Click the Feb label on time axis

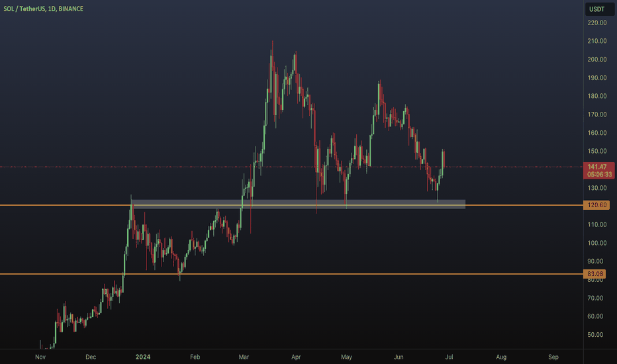[x=195, y=357]
